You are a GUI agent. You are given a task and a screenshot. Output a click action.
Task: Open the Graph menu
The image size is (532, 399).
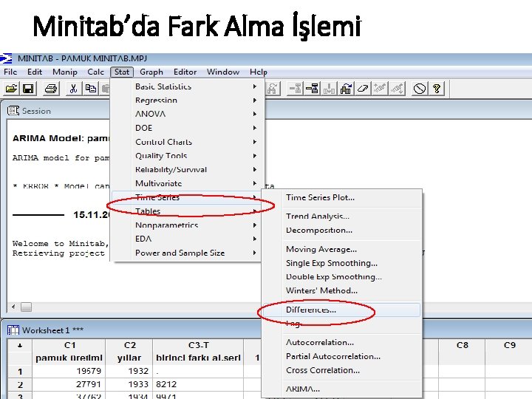point(151,72)
